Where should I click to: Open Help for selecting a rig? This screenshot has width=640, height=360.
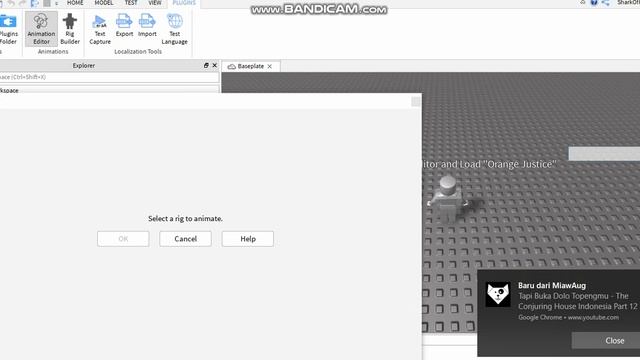pyautogui.click(x=248, y=239)
